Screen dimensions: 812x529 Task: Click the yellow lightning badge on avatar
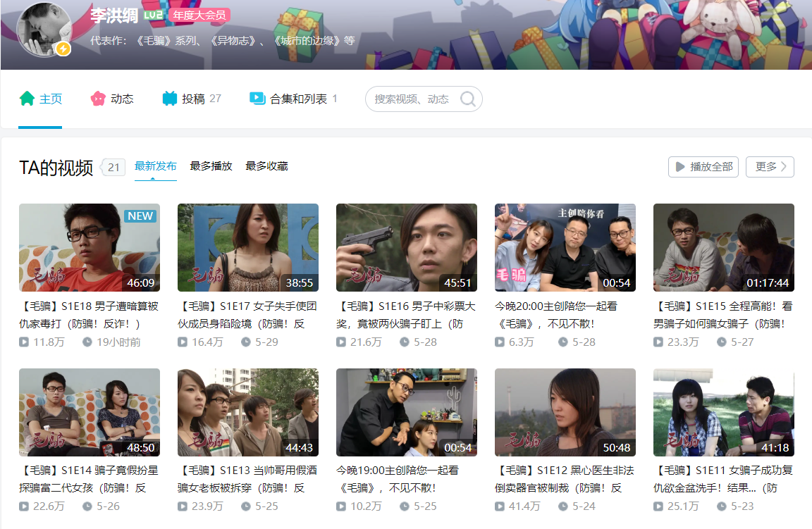(x=63, y=49)
